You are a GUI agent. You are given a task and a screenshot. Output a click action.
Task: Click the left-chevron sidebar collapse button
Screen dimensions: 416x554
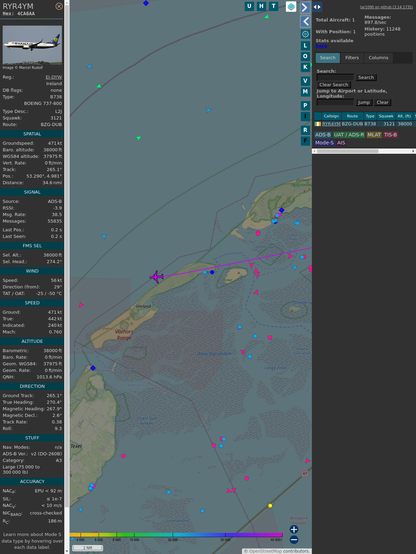pos(305,22)
